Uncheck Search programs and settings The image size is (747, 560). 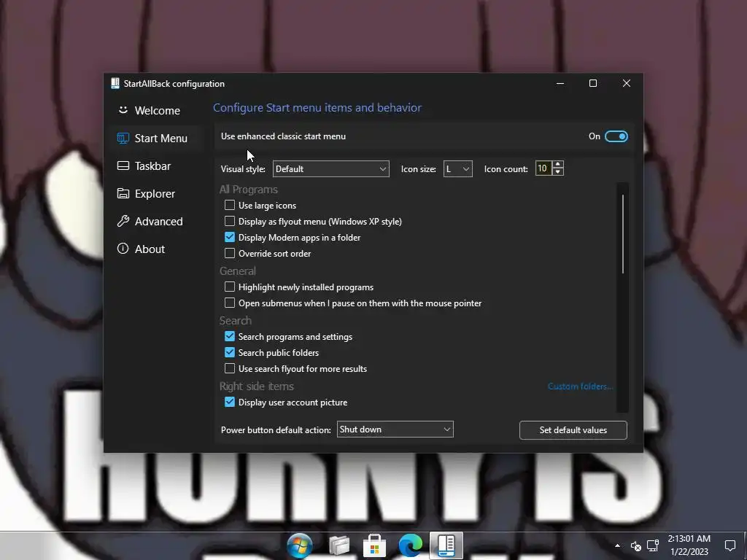pos(230,336)
